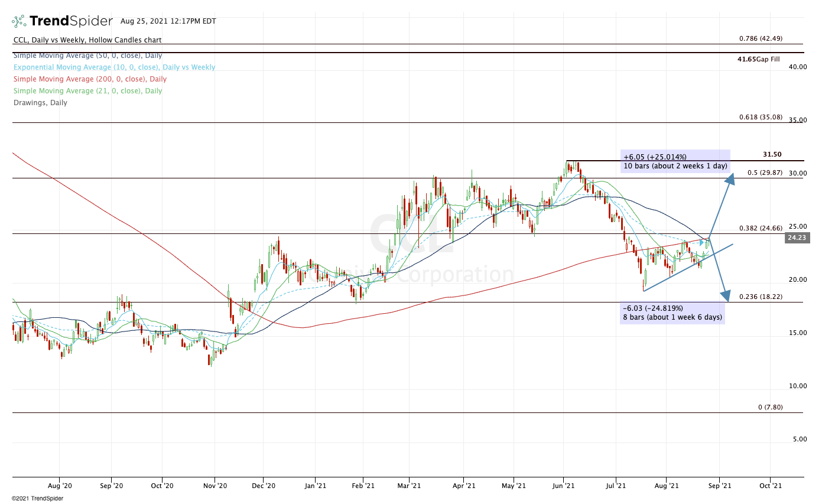Click the 0.786 (42.49) Fibonacci label

click(761, 38)
